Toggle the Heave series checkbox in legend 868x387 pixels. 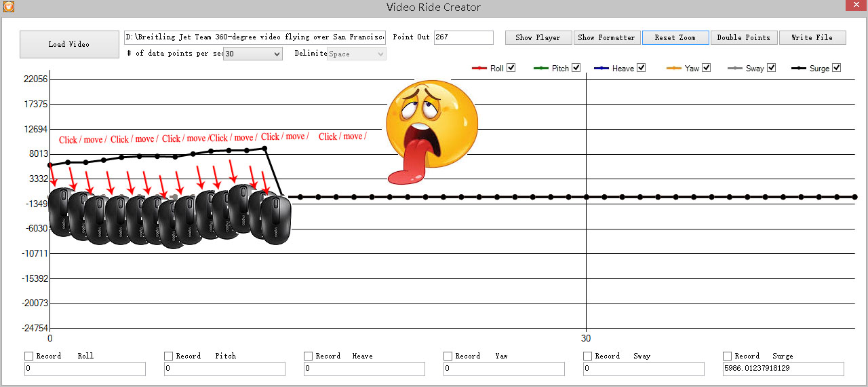point(642,68)
